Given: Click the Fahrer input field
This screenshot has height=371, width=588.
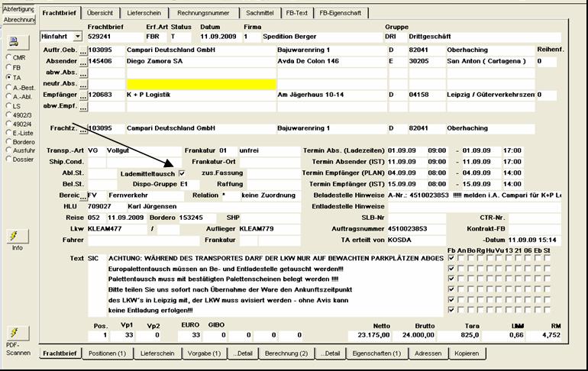Looking at the screenshot, I should pos(144,240).
